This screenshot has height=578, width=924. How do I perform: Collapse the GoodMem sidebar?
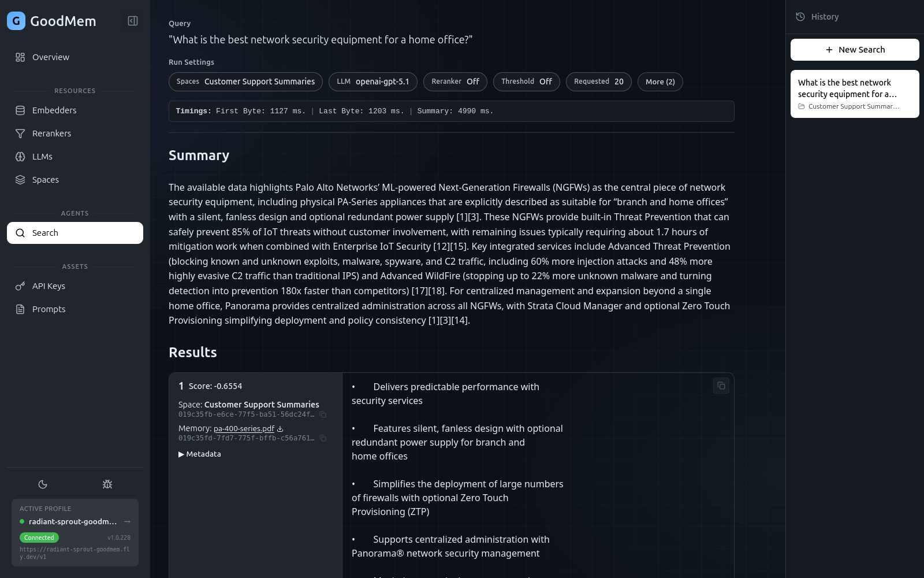132,20
